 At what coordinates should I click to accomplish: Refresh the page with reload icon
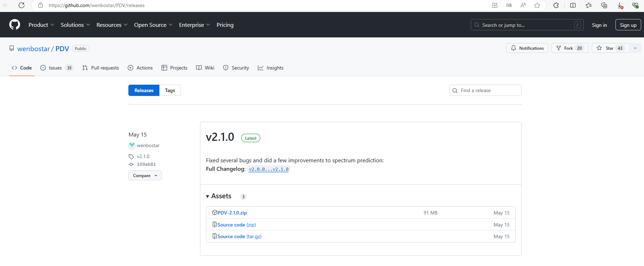[x=22, y=5]
